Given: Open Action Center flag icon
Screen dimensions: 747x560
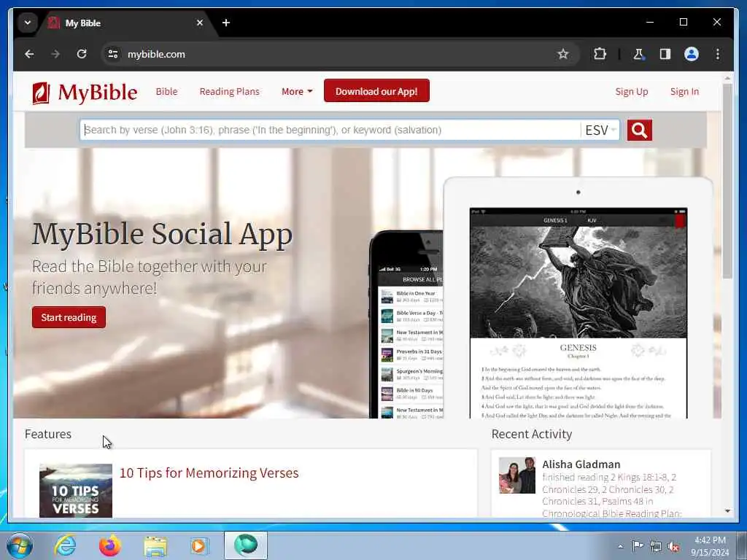Looking at the screenshot, I should [x=638, y=546].
